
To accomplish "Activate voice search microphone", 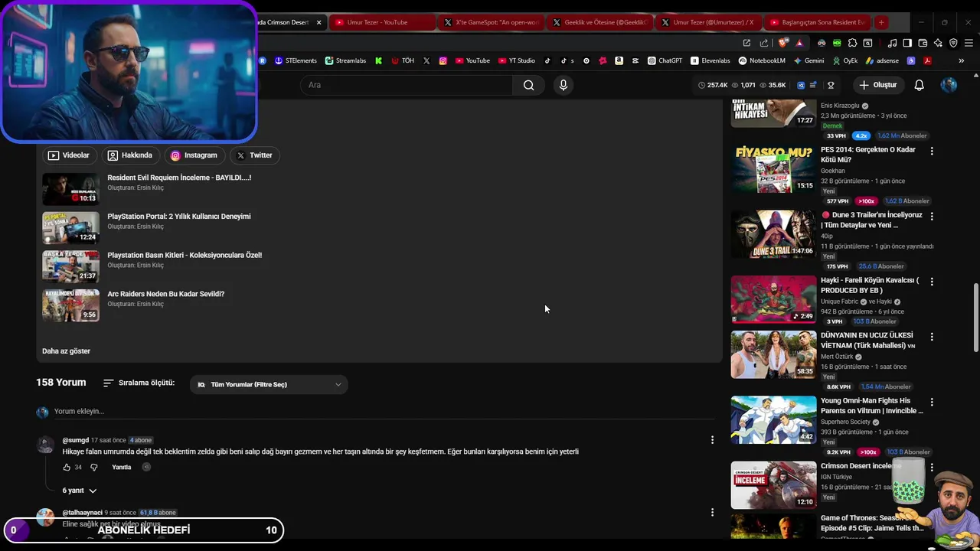I will tap(563, 85).
